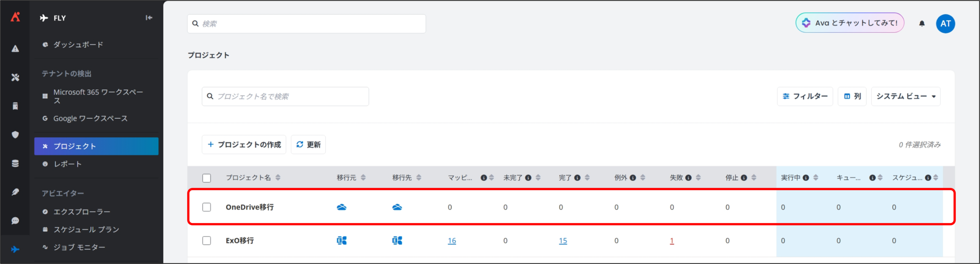Click the notification bell icon
Viewport: 980px width, 264px height.
922,23
